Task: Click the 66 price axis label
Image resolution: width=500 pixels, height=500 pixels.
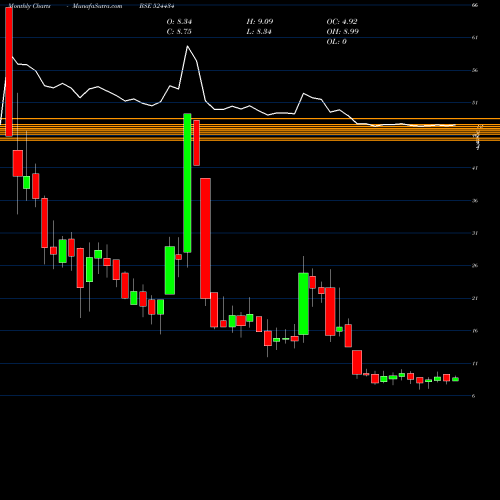Action: click(475, 5)
